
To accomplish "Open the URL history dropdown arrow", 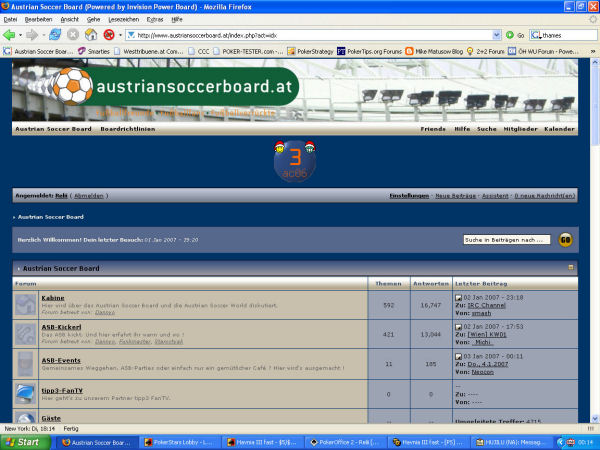I will [496, 35].
